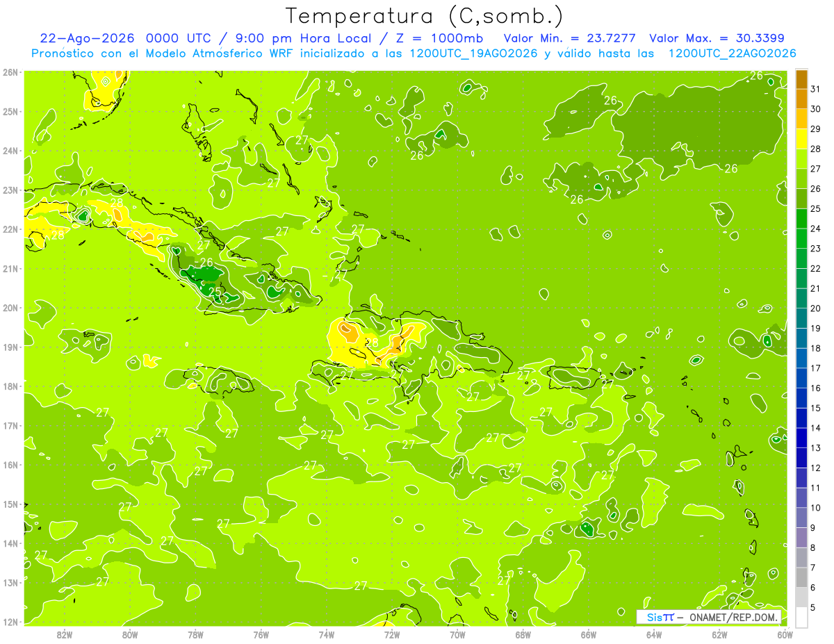Click the "24N" latitude axis label

coord(10,151)
